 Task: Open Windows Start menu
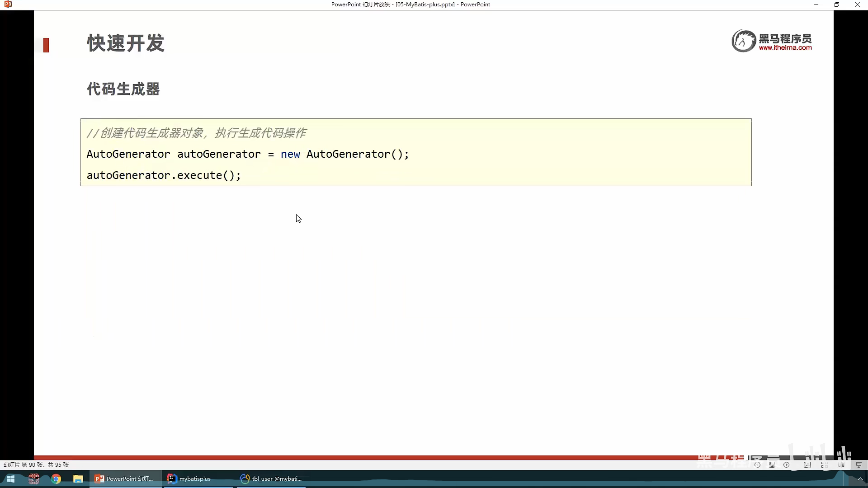[11, 479]
